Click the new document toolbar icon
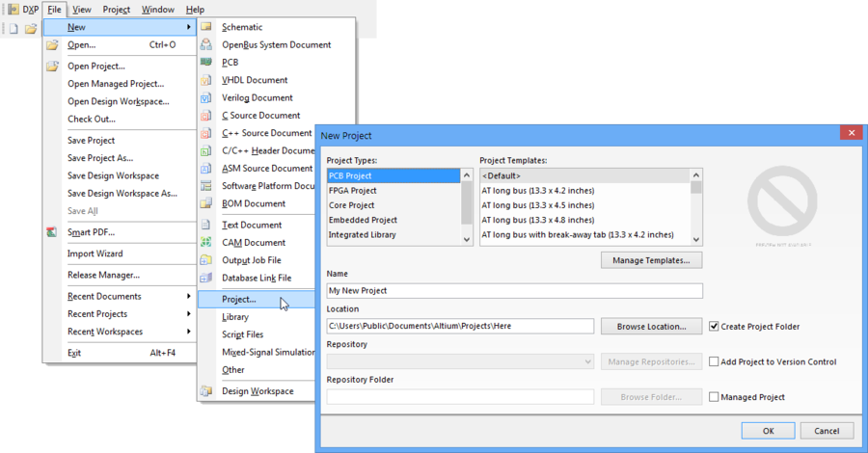Screen dimensions: 868x453 tap(14, 28)
